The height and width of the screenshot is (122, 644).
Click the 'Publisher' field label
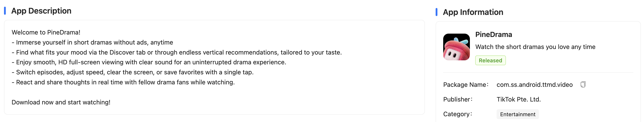coord(457,100)
